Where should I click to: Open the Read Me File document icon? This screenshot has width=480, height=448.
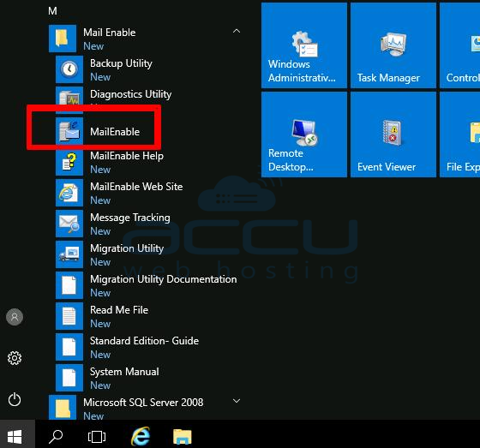click(x=69, y=316)
